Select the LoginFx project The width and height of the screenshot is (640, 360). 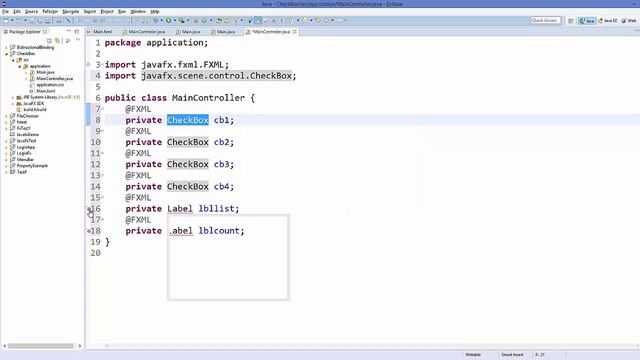[24, 153]
